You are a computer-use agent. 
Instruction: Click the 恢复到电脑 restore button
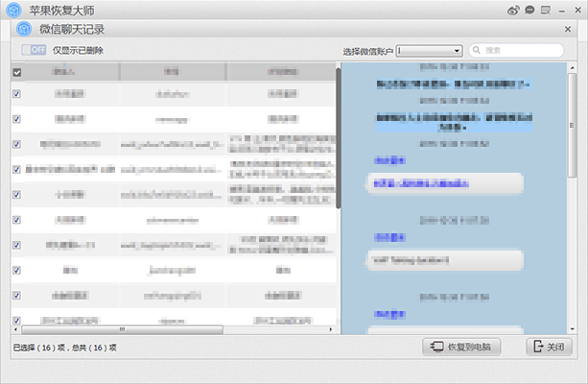pos(461,347)
